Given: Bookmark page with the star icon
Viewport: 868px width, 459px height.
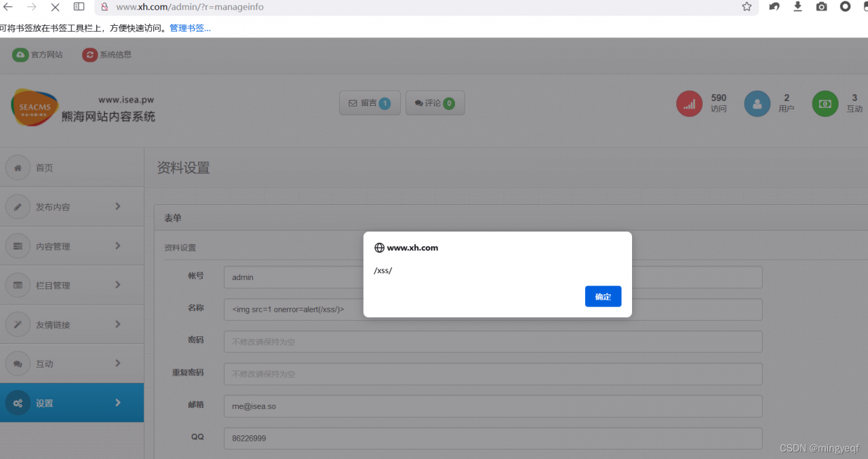Looking at the screenshot, I should 747,6.
